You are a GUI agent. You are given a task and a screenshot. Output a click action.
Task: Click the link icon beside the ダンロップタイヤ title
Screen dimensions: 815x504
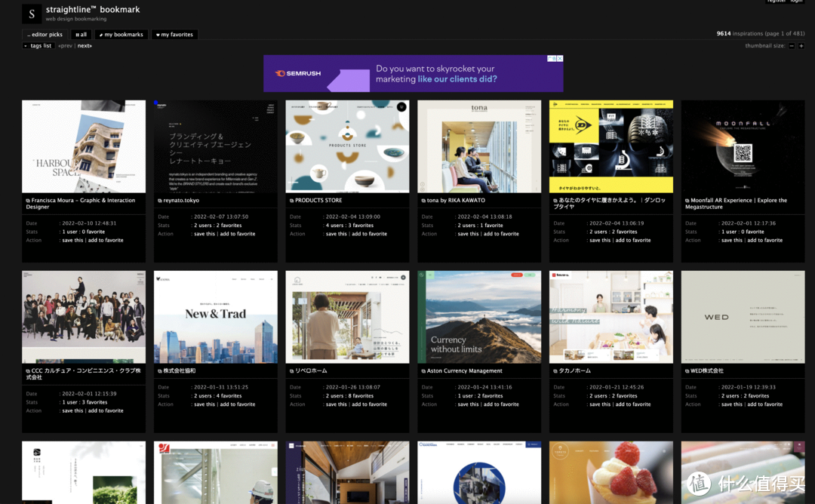(555, 201)
